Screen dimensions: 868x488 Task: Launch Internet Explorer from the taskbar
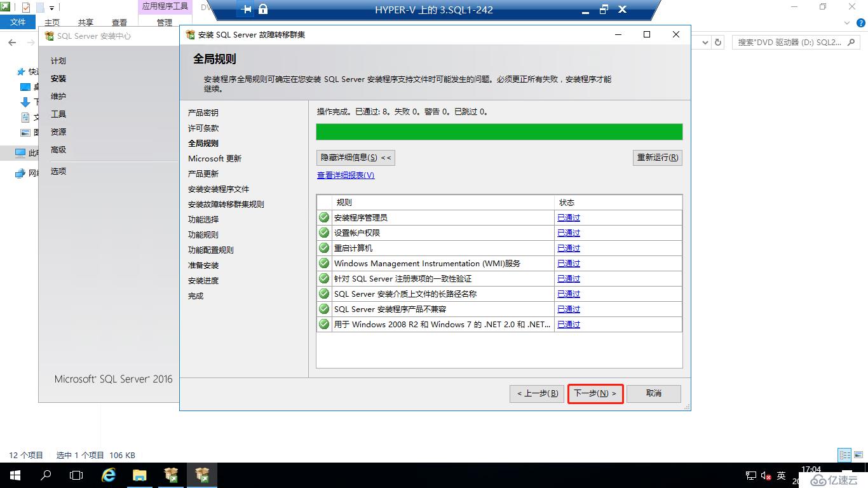point(109,475)
